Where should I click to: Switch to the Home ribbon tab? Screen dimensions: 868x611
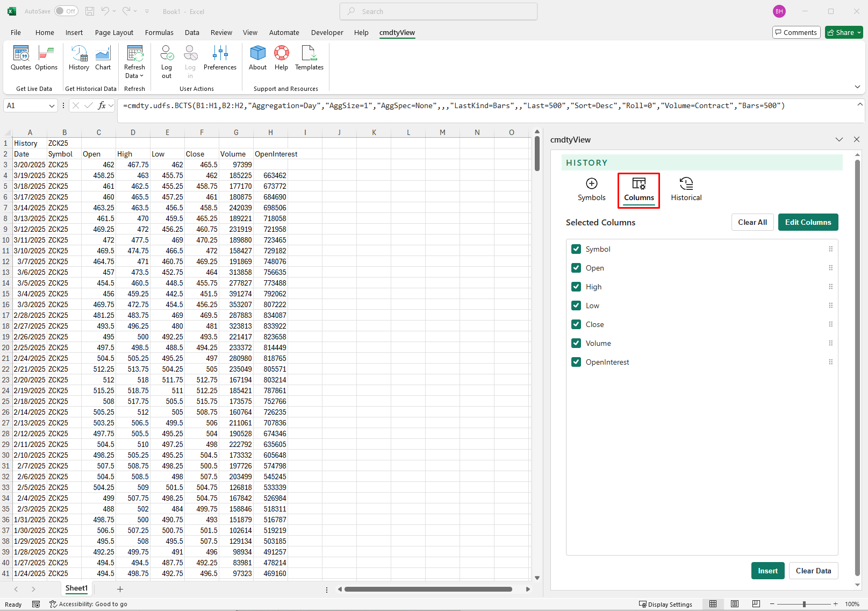click(45, 32)
